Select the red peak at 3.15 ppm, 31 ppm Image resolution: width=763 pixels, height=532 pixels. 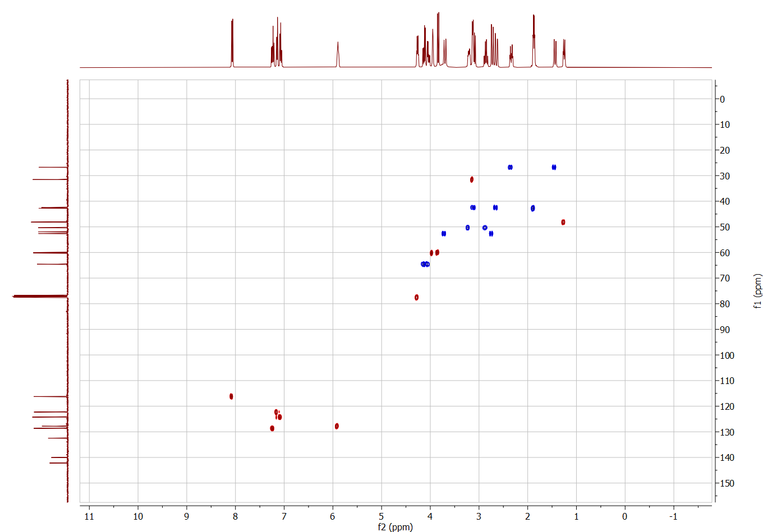472,179
